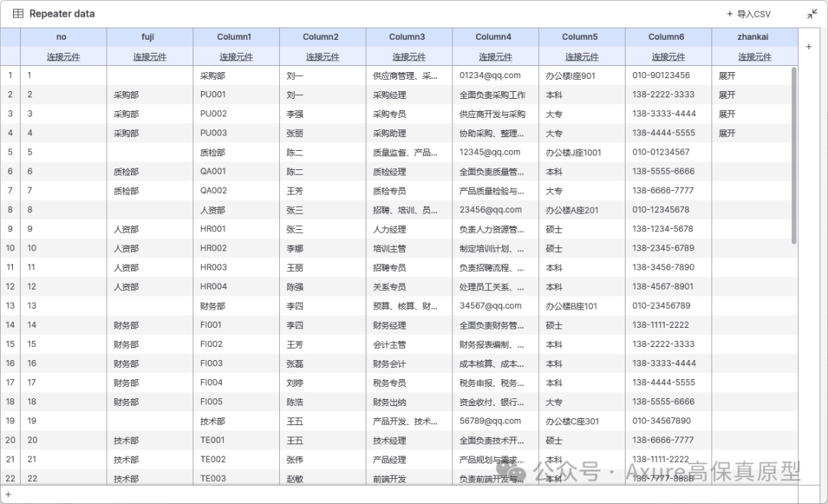This screenshot has height=504, width=828.
Task: Click cell 税务专员
Action: (x=409, y=383)
